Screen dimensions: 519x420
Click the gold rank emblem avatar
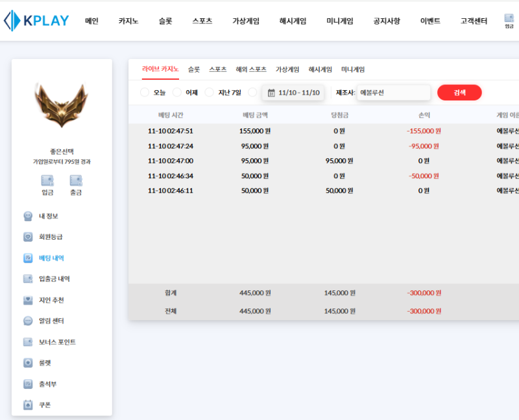pos(61,106)
